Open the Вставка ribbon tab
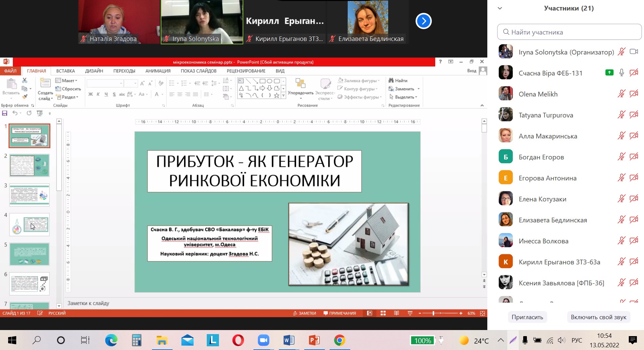The width and height of the screenshot is (644, 350). click(65, 71)
